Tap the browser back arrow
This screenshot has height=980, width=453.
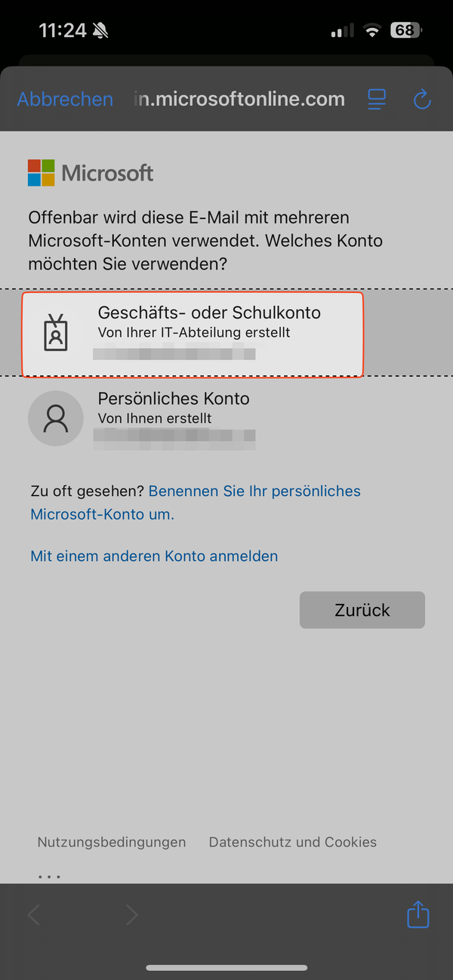pos(34,916)
